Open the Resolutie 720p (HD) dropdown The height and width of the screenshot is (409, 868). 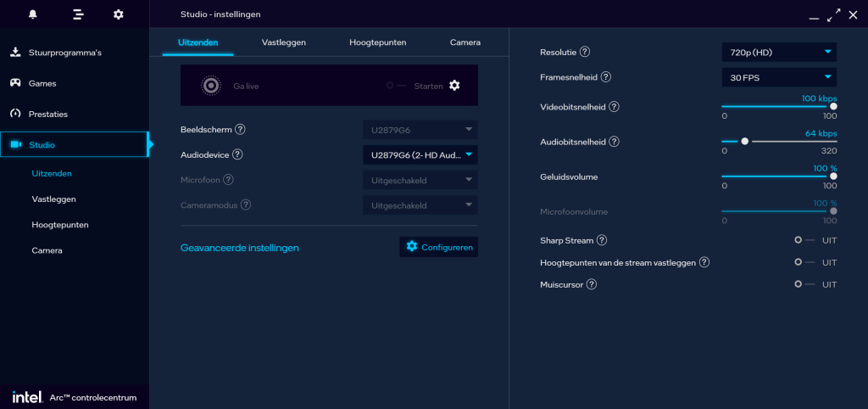click(780, 52)
